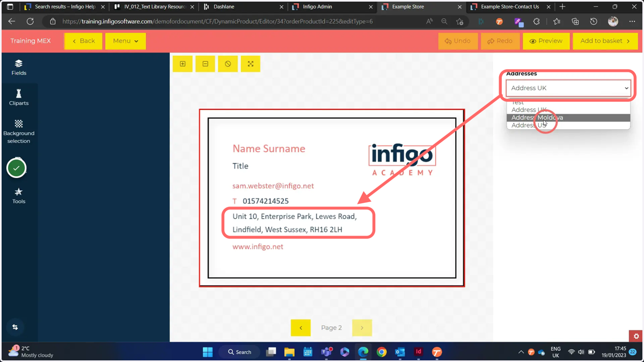Click the Back button

[83, 41]
